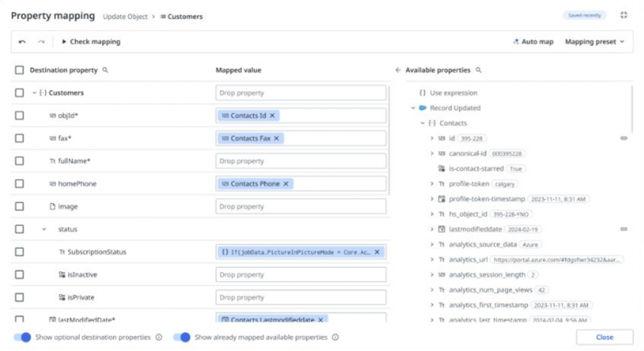Click the redo arrow icon
The height and width of the screenshot is (351, 644).
41,42
